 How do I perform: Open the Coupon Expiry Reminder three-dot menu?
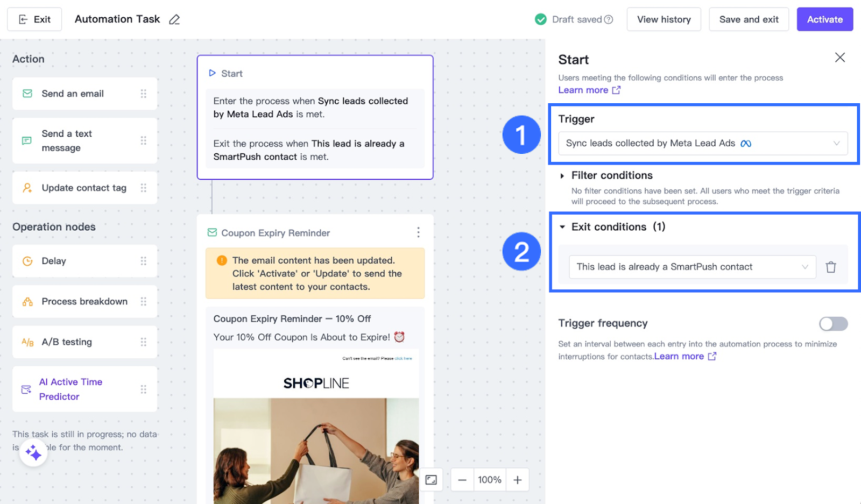pyautogui.click(x=418, y=232)
